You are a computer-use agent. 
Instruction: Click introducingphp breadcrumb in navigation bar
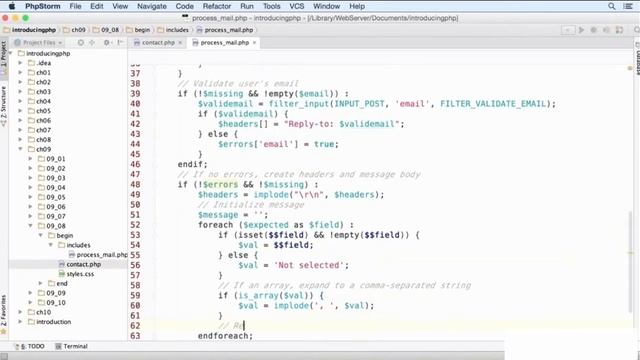pos(29,30)
